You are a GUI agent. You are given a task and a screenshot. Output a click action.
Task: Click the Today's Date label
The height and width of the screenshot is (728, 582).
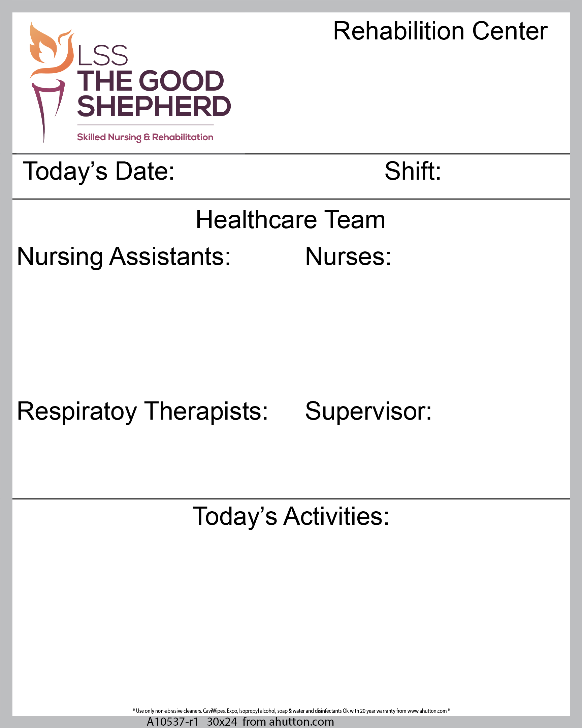pos(99,172)
